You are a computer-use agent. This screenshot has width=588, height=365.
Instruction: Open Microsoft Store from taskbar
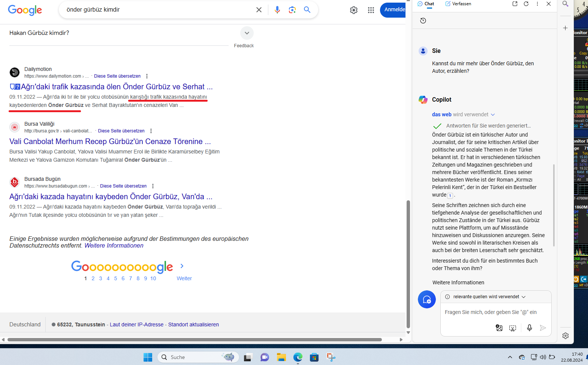tap(314, 357)
